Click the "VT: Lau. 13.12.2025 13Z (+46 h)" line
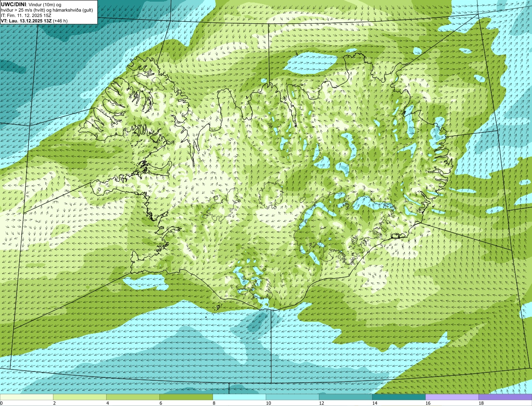 coord(34,20)
